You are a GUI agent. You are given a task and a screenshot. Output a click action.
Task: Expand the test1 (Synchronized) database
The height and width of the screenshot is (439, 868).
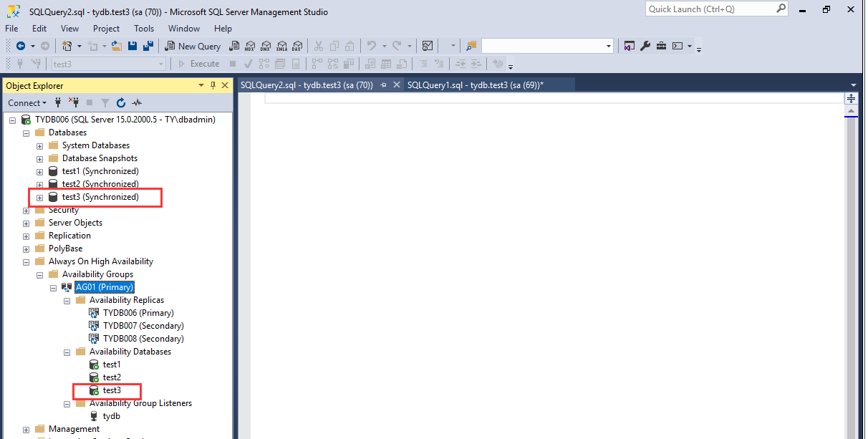coord(40,172)
